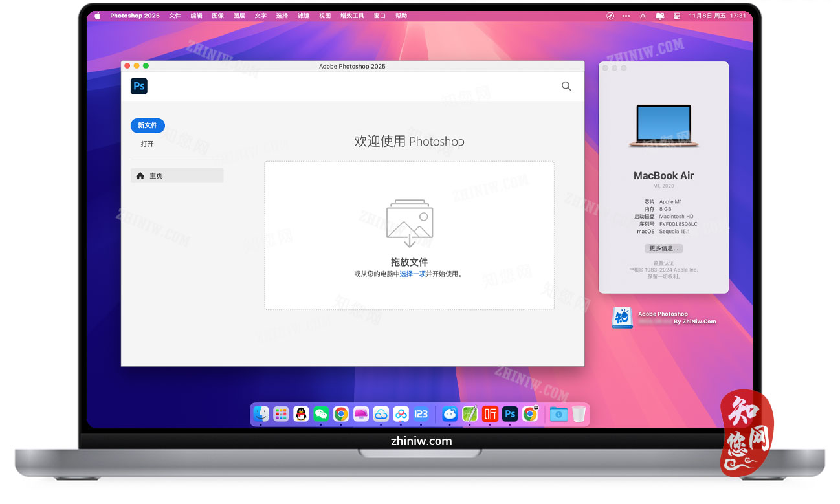Open the Downloads folder in dock

click(x=558, y=414)
